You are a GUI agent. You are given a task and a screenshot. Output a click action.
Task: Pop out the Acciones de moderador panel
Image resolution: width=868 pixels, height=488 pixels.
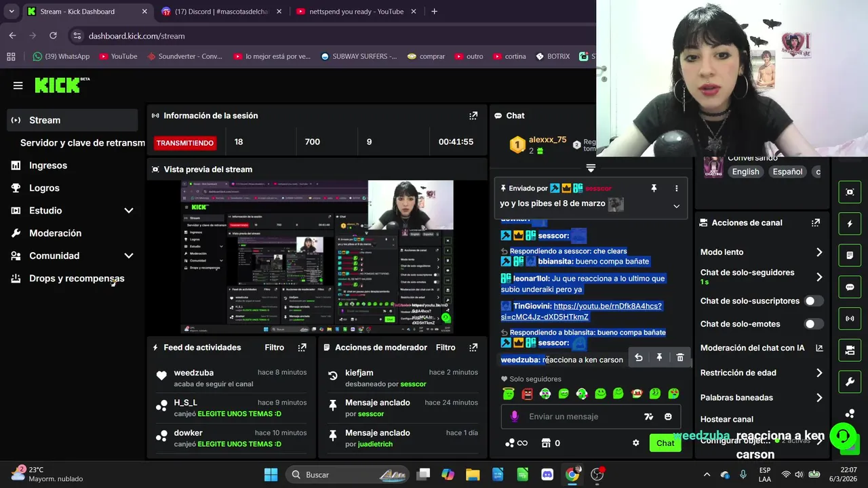(x=473, y=348)
